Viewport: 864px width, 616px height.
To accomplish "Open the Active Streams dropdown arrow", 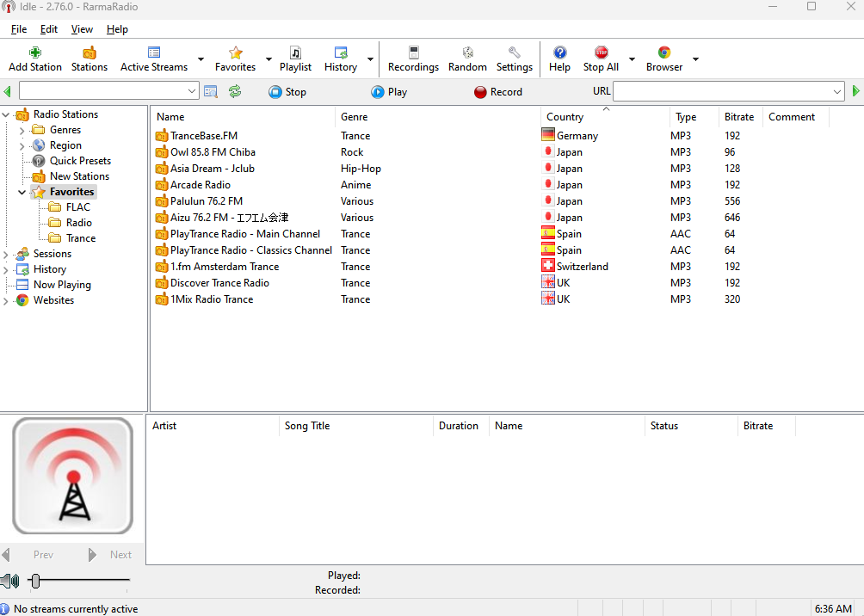I will click(201, 59).
